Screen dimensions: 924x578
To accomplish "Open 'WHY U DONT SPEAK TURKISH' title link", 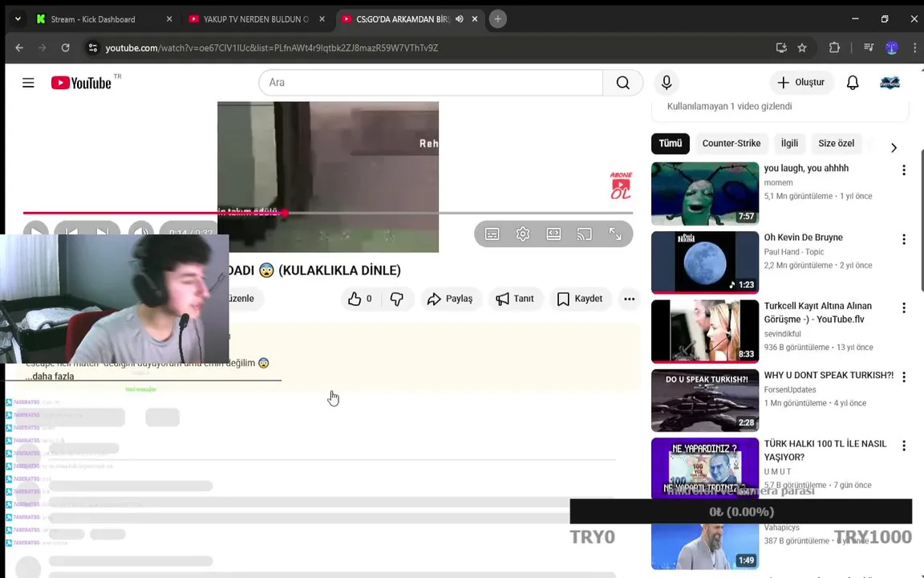I will coord(829,375).
